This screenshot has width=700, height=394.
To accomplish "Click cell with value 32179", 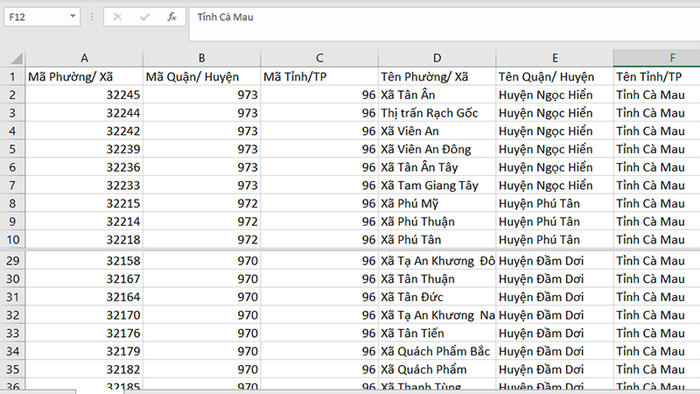I will click(x=84, y=352).
